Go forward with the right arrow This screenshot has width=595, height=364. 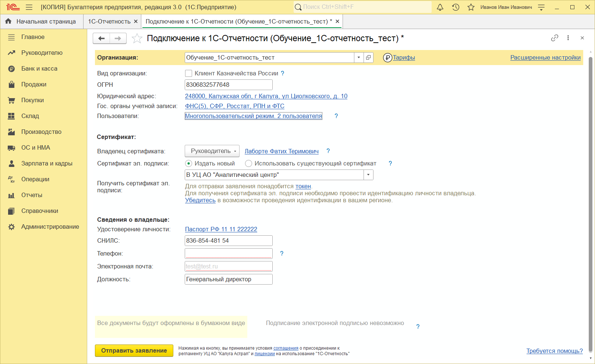118,38
